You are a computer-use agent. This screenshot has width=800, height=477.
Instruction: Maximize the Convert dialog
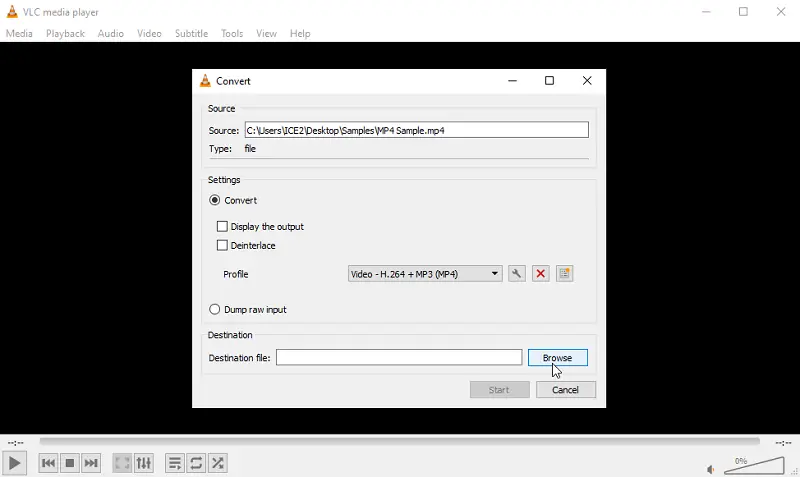[549, 81]
